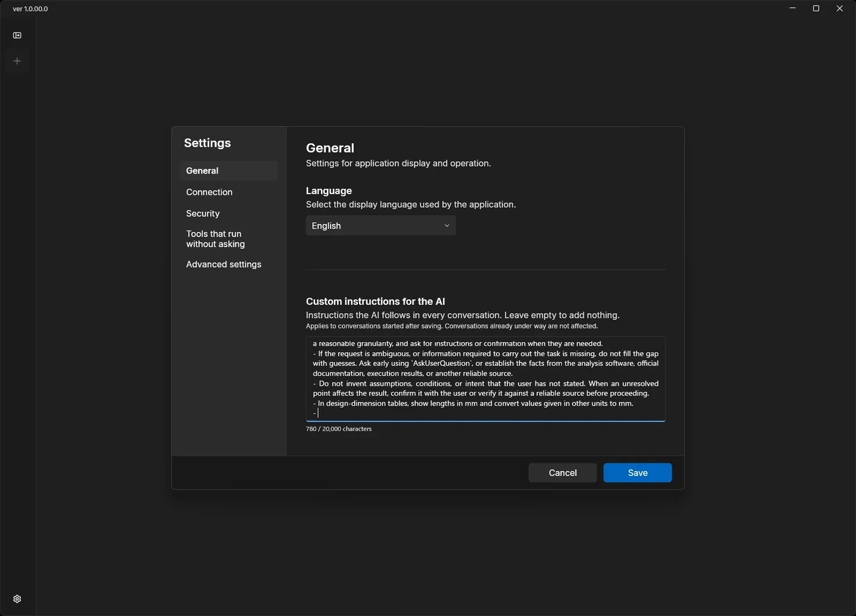Maximize the application window
This screenshot has height=616, width=856.
pyautogui.click(x=816, y=8)
